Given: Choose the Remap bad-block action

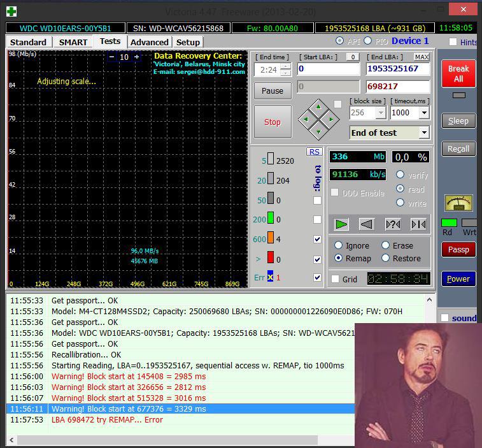Looking at the screenshot, I should 338,258.
